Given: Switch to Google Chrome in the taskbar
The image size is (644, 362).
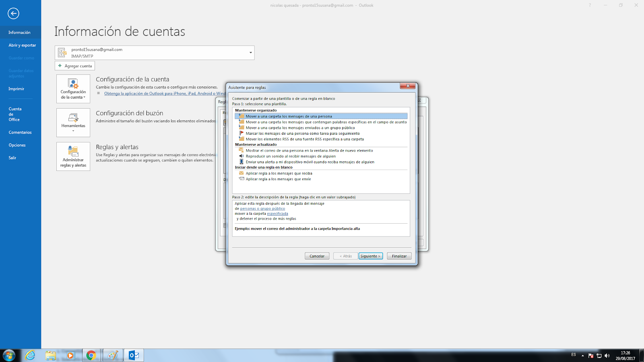Looking at the screenshot, I should point(91,355).
